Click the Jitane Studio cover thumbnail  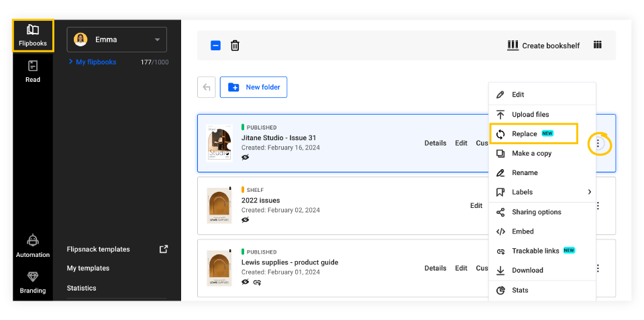219,143
